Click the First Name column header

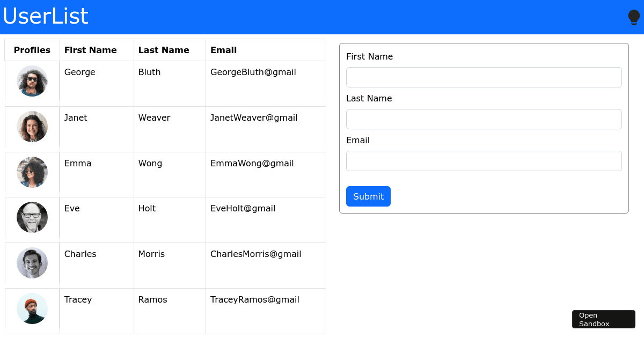coord(97,50)
